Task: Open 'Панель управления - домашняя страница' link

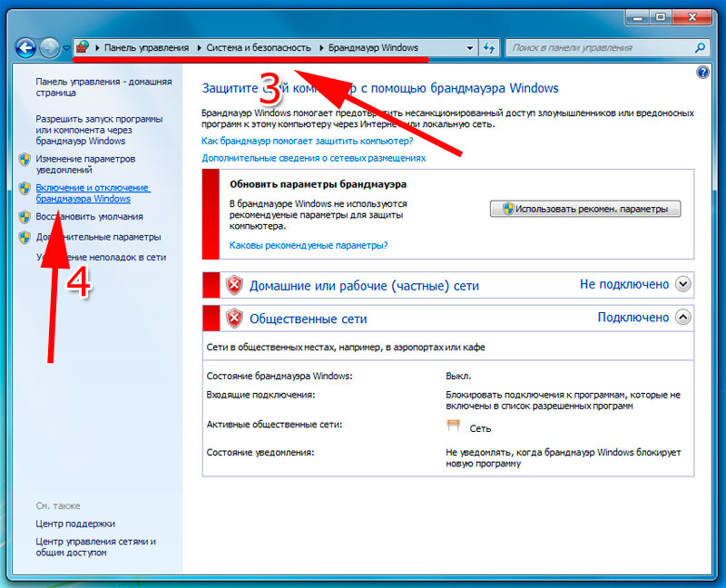Action: pyautogui.click(x=103, y=87)
